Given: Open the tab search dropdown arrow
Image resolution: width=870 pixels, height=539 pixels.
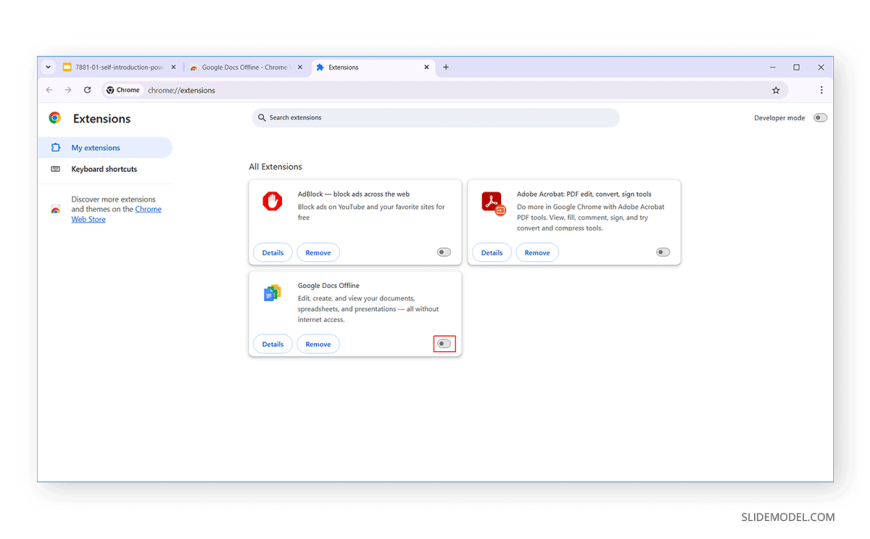Looking at the screenshot, I should 48,67.
